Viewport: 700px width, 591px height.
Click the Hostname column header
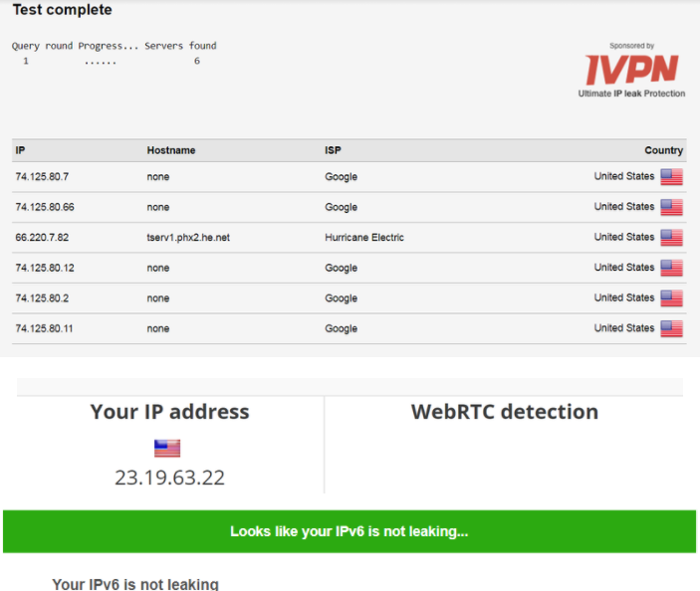[171, 150]
